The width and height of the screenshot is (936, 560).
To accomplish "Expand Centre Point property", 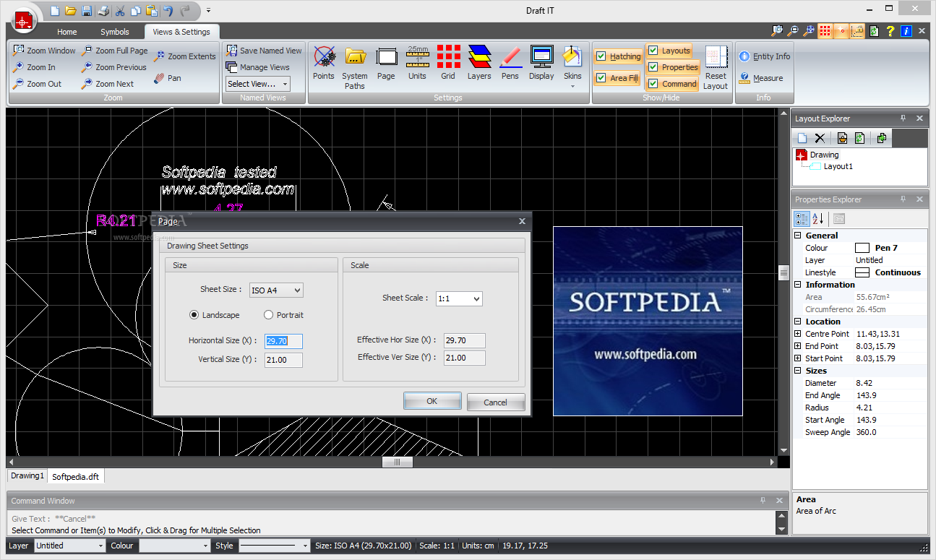I will 798,334.
